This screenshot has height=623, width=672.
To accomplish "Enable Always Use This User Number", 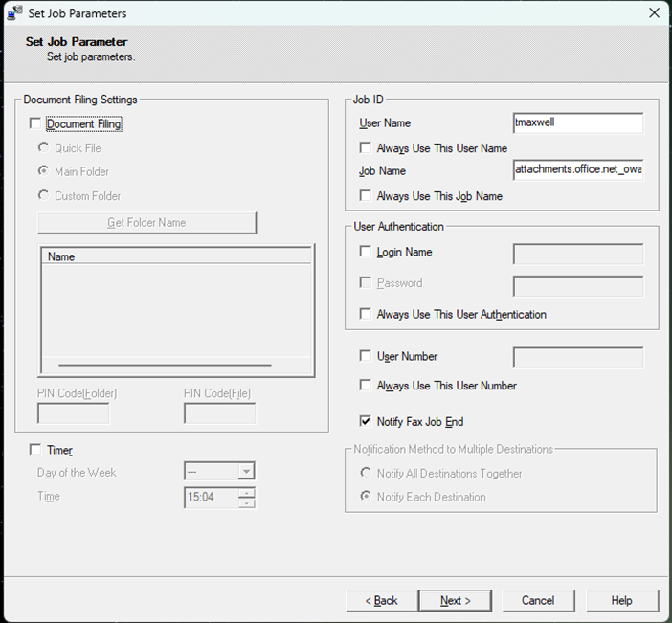I will click(366, 386).
